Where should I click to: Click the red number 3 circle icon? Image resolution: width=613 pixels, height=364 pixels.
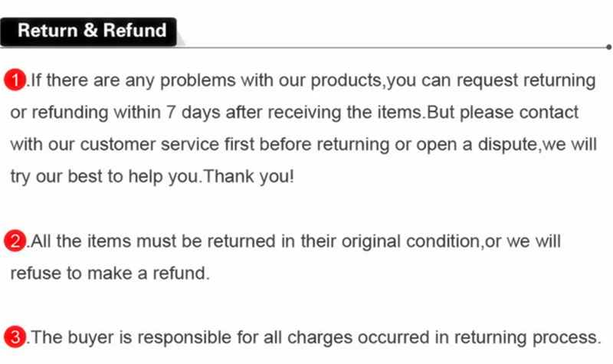[15, 336]
